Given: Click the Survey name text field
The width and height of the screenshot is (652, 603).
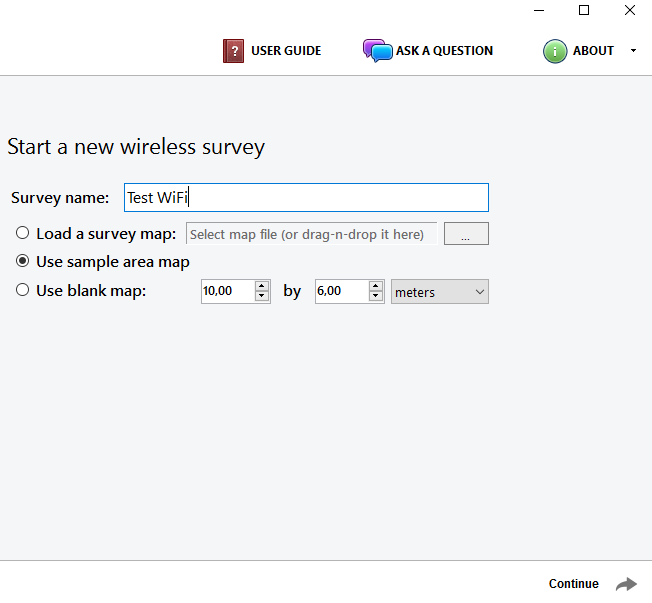Looking at the screenshot, I should [x=306, y=198].
